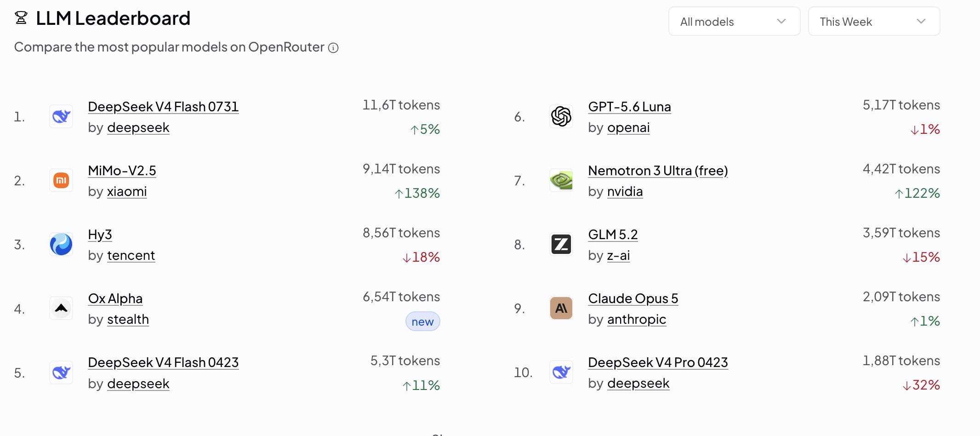Open the This Week time range dropdown
The height and width of the screenshot is (436, 980).
[x=874, y=21]
